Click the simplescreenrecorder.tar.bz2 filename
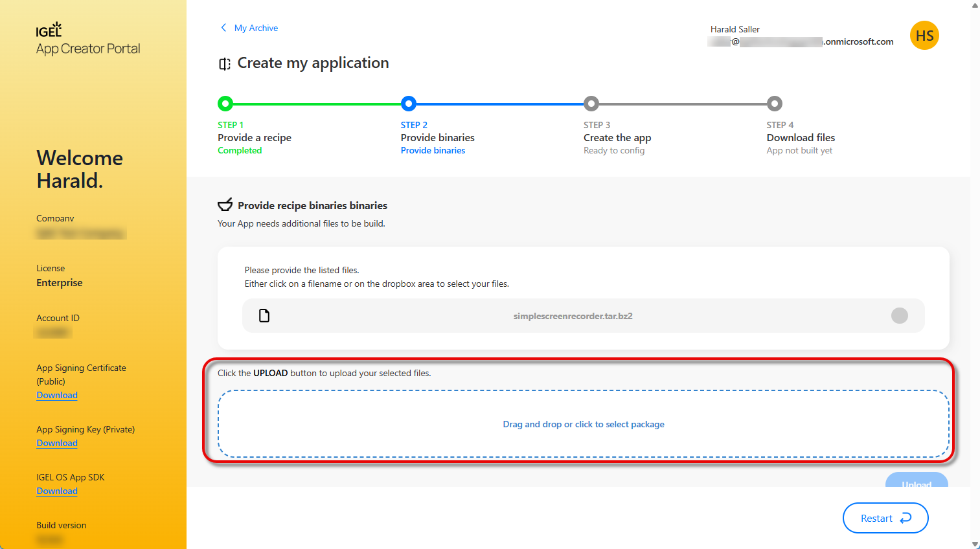Viewport: 980px width, 549px height. 573,316
